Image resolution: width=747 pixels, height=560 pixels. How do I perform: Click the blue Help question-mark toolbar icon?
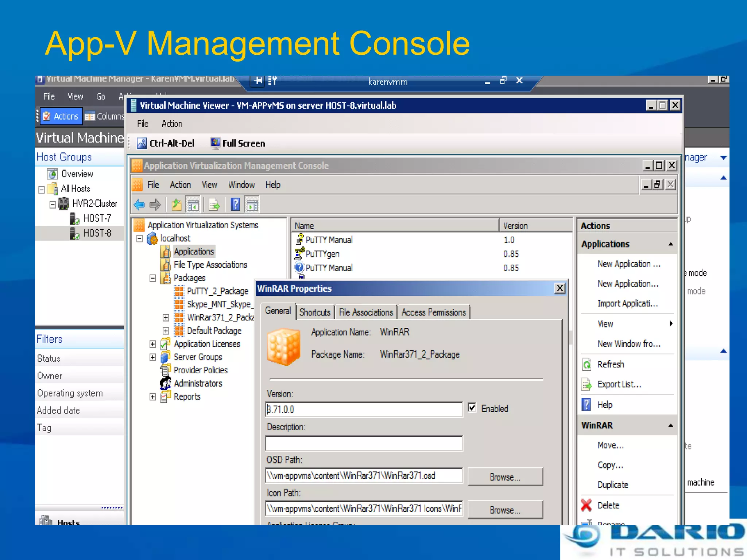tap(236, 205)
